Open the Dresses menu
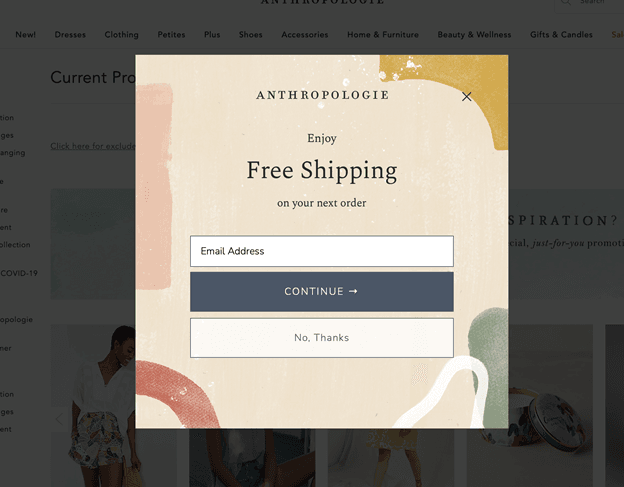Image resolution: width=624 pixels, height=487 pixels. [x=70, y=35]
